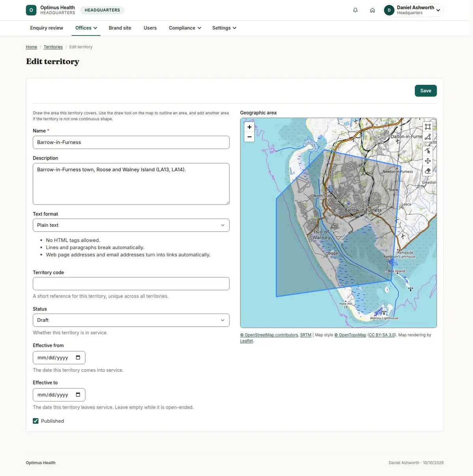Screen dimensions: 473x476
Task: Open the Text format dropdown
Action: (131, 225)
